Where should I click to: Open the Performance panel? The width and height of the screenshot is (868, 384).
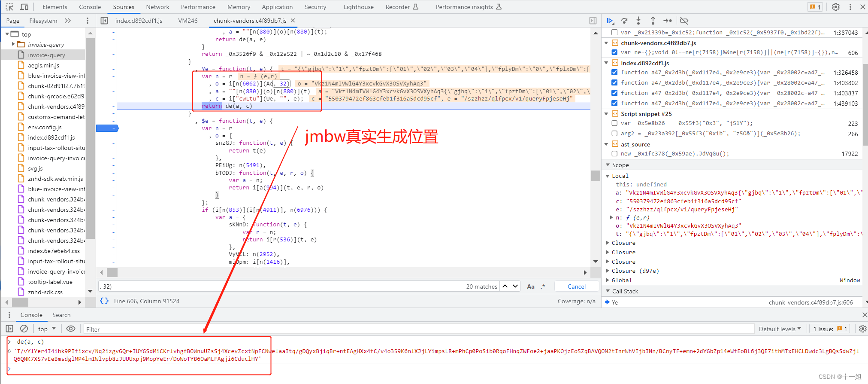(x=198, y=7)
